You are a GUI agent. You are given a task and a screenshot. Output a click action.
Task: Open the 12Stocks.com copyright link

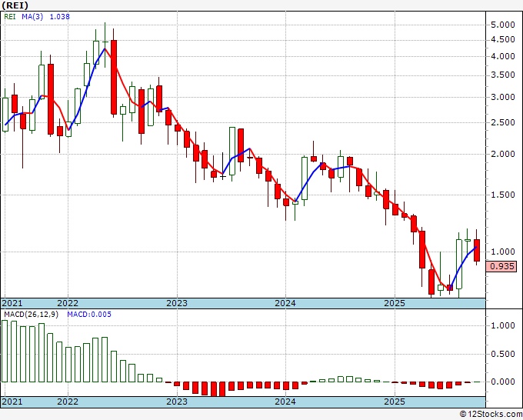491,415
